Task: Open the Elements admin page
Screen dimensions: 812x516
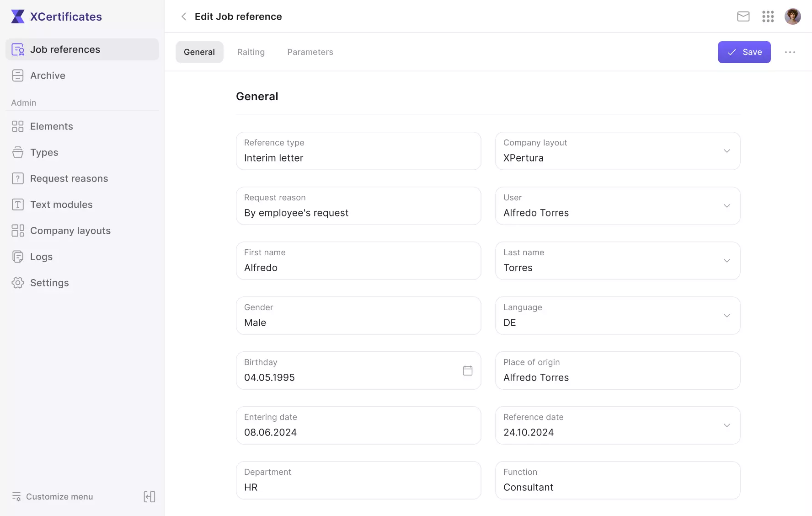Action: click(x=82, y=126)
